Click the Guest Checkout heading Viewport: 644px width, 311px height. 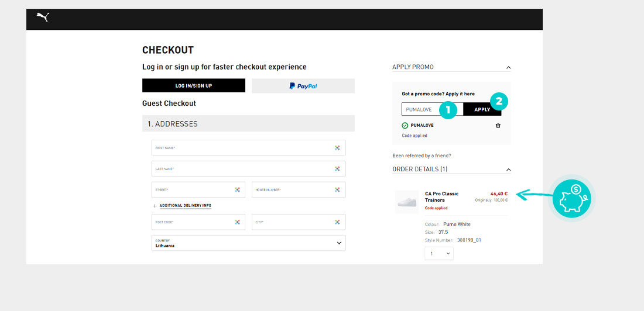coord(169,103)
